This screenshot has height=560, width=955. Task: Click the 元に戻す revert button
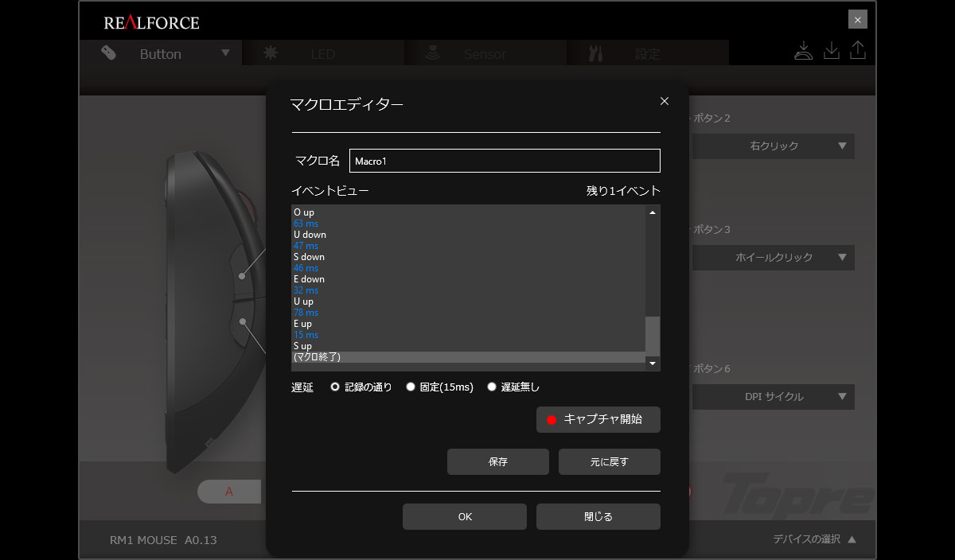[x=610, y=462]
